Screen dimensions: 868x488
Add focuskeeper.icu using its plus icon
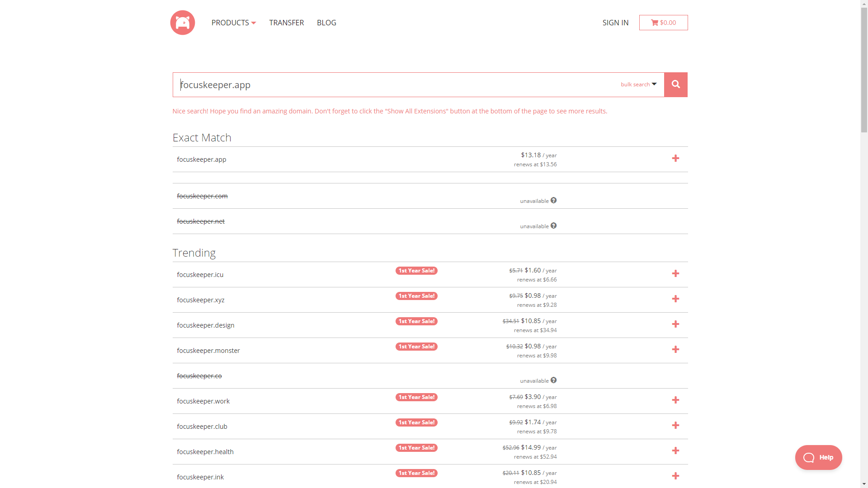coord(675,274)
